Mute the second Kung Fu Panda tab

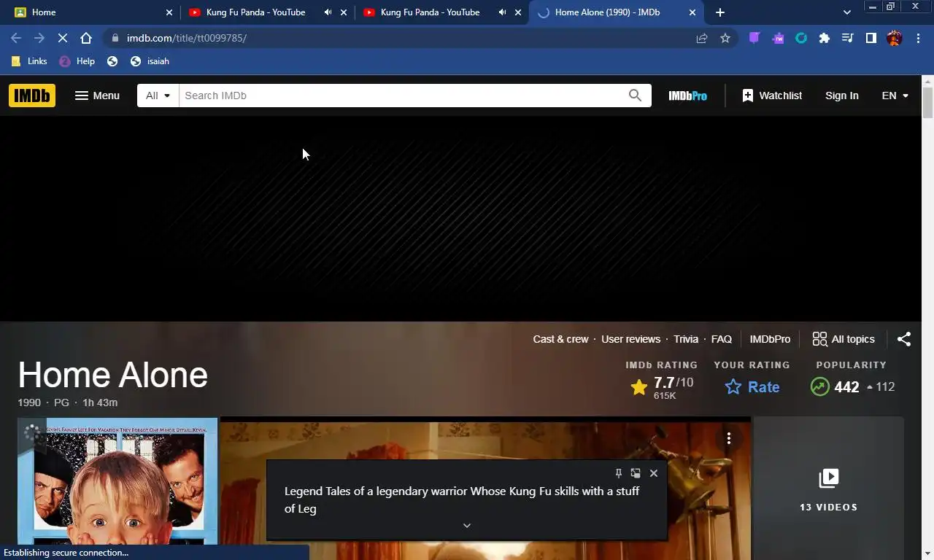click(502, 12)
